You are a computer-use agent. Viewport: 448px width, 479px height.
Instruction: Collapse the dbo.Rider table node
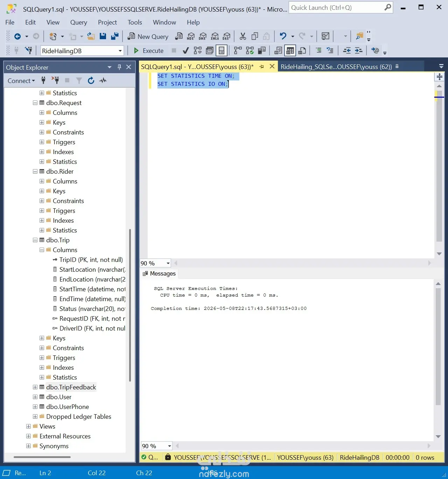click(35, 172)
